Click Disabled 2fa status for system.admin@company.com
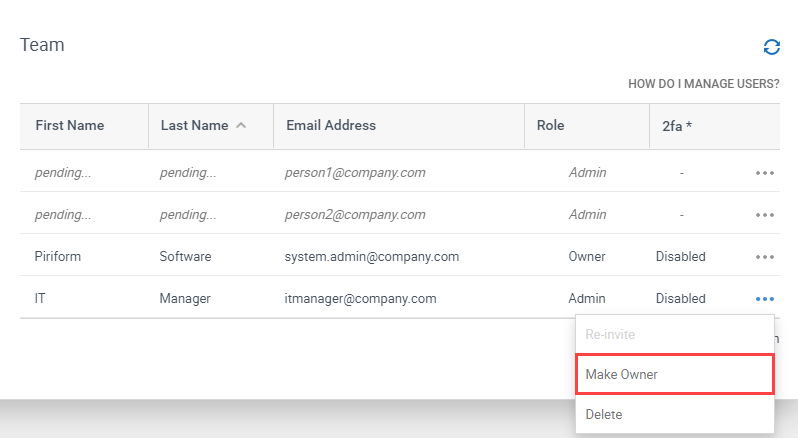This screenshot has height=440, width=798. [x=680, y=256]
